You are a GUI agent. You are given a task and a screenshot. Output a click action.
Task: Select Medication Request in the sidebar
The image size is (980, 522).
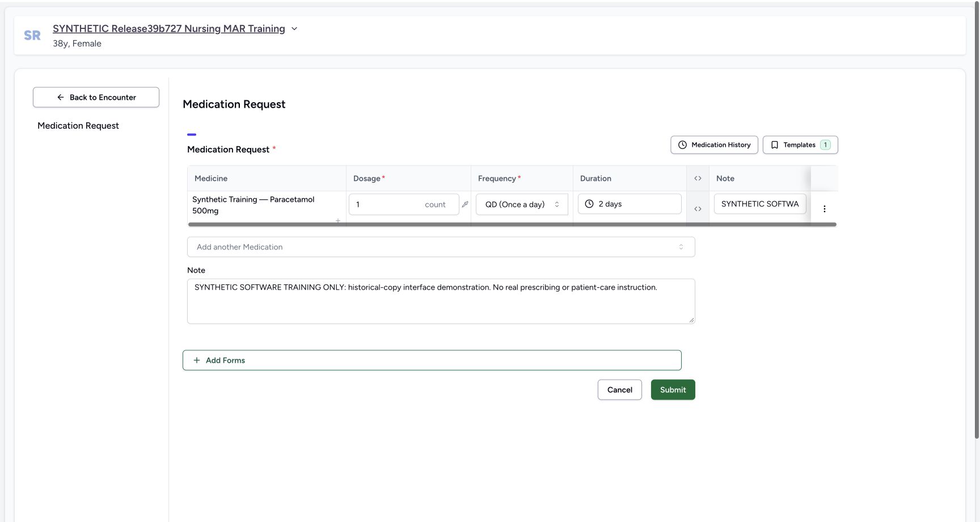pos(78,126)
